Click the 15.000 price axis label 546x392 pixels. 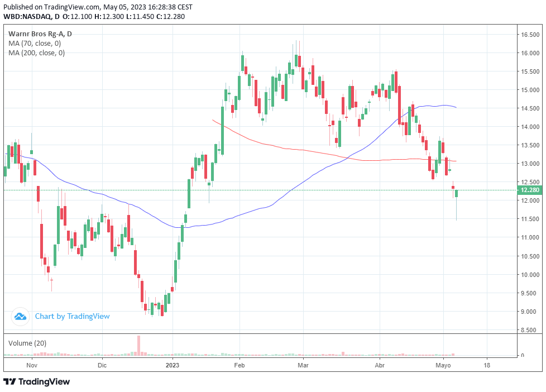pyautogui.click(x=530, y=90)
